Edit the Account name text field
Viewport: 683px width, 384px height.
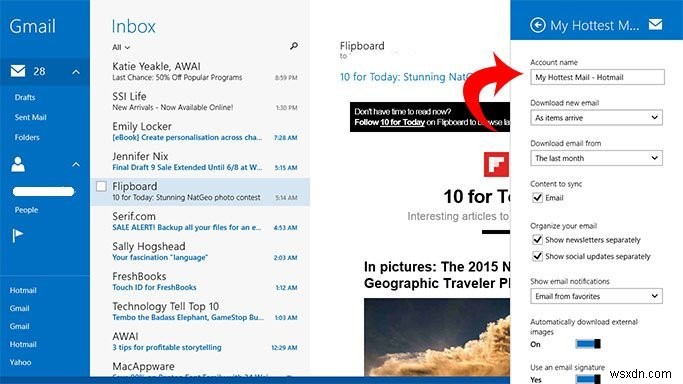pos(597,77)
